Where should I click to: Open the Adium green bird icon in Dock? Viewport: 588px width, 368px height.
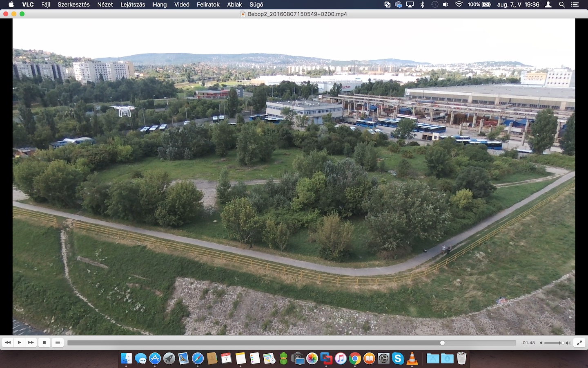click(283, 359)
